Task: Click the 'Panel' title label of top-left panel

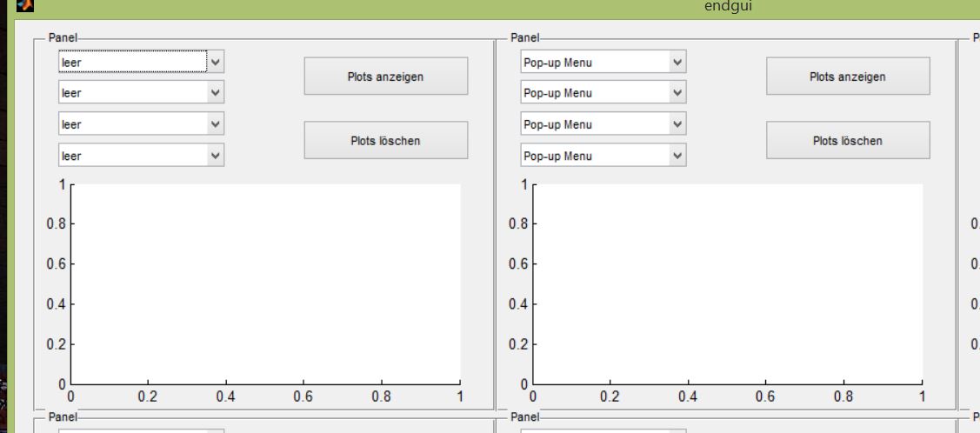Action: (63, 38)
